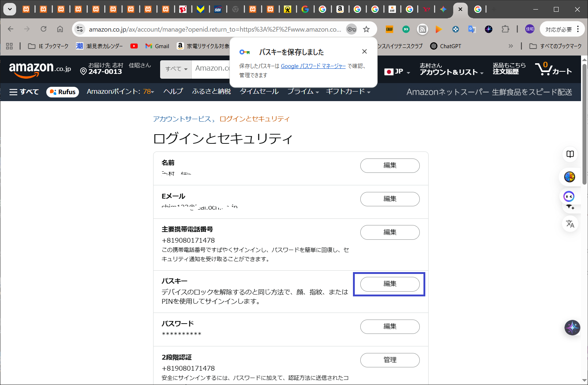Open the shopping cart icon

point(553,69)
